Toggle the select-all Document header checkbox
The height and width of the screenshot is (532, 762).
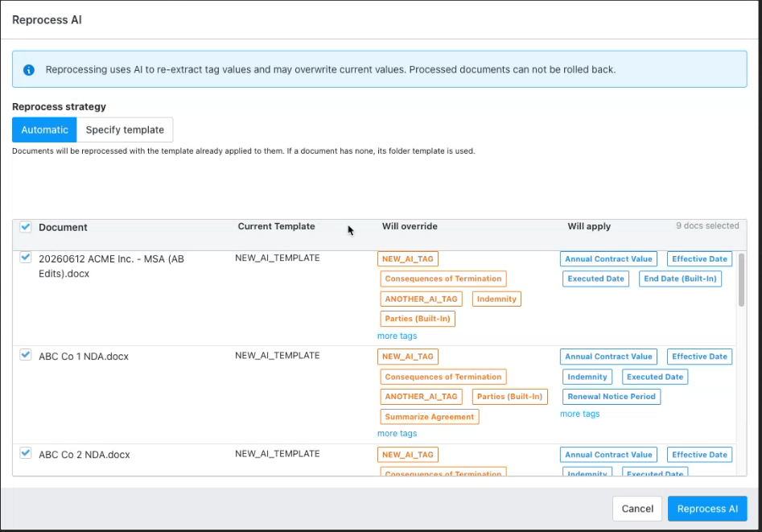pos(26,227)
